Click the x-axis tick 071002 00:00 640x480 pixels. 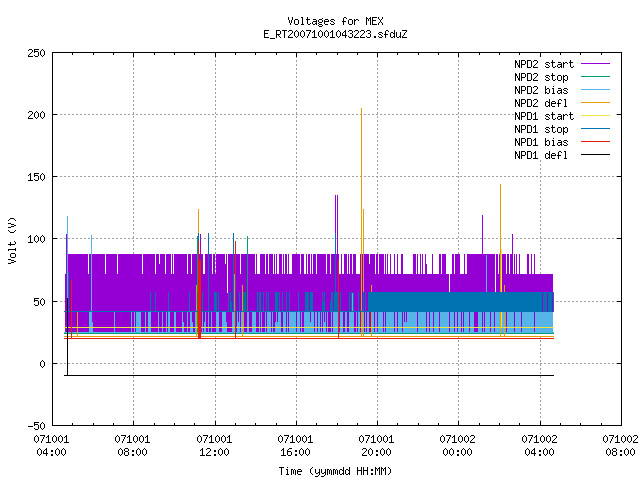458,446
